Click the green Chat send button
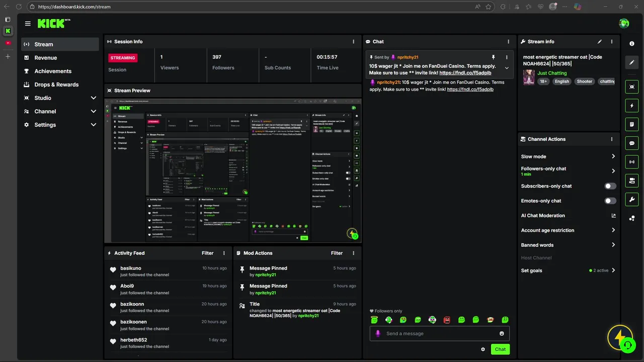Screen dimensions: 644x362 500,349
